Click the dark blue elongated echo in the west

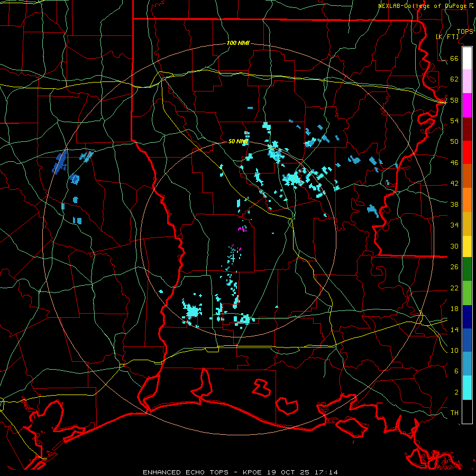coord(60,162)
